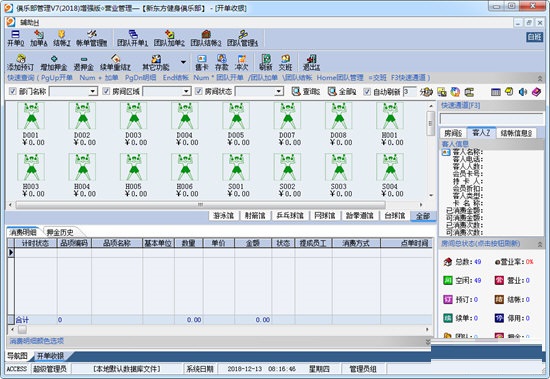Open the 部门名称 dropdown list
Screen dimensions: 550x379
93,92
